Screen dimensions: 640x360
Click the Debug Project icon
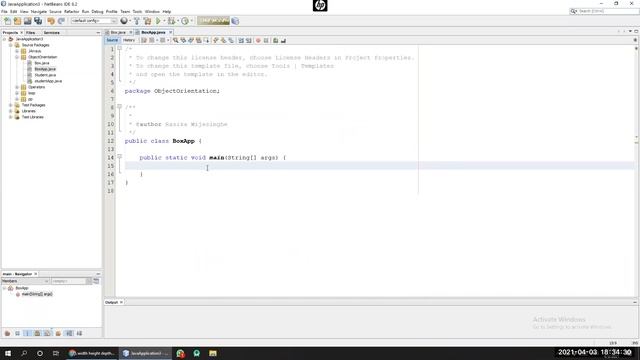tap(171, 21)
